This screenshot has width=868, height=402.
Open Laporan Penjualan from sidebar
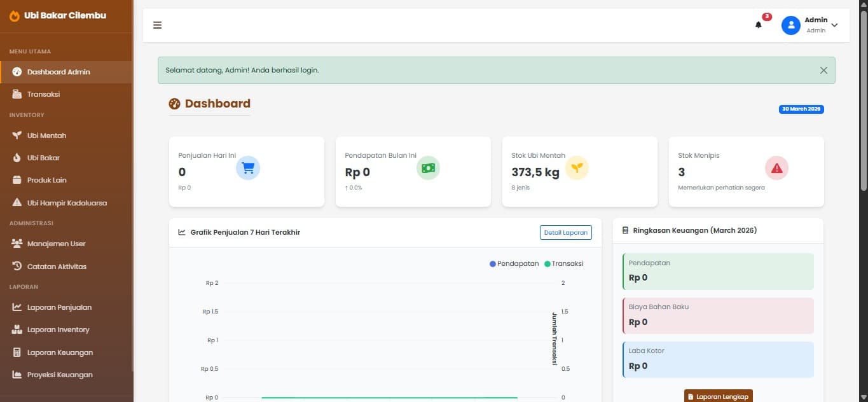click(59, 307)
